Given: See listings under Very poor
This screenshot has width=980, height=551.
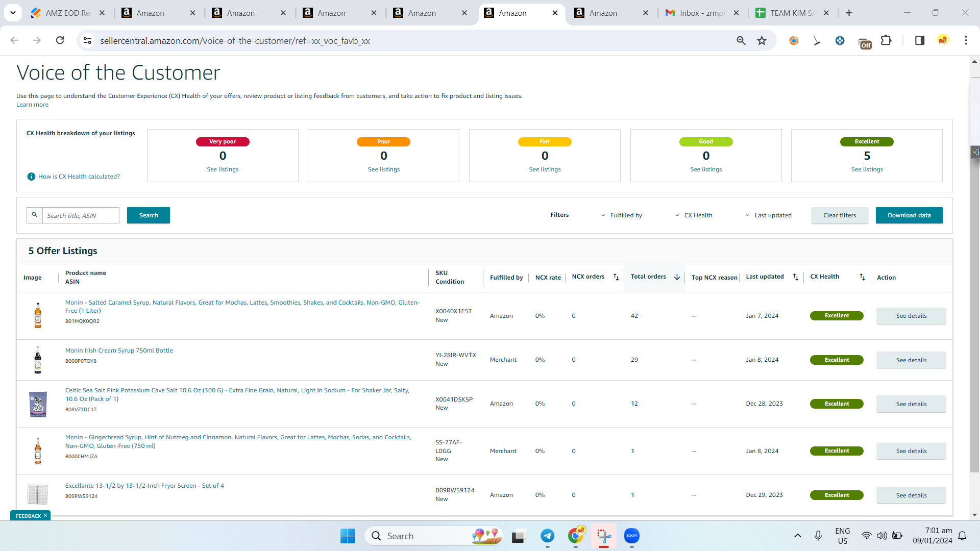Looking at the screenshot, I should [x=223, y=169].
